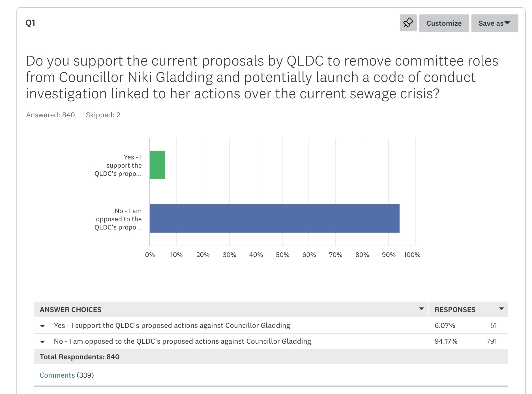Pin the Q1 question card
The image size is (532, 394).
(408, 23)
